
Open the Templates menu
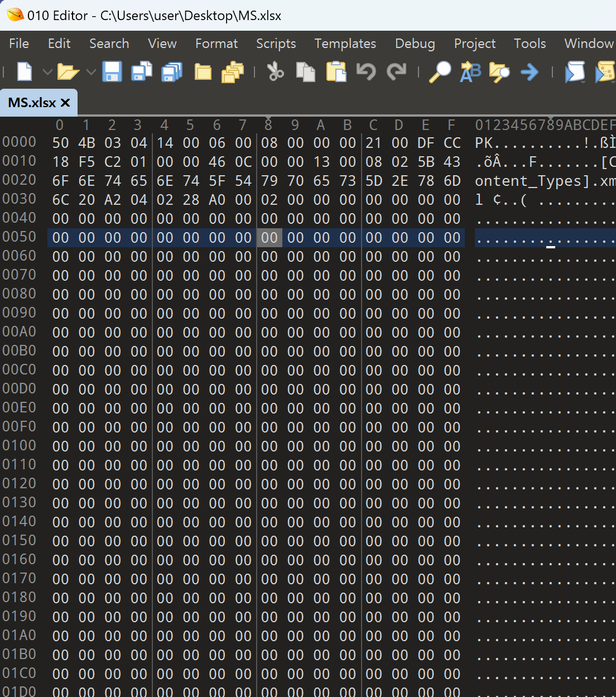[x=345, y=44]
